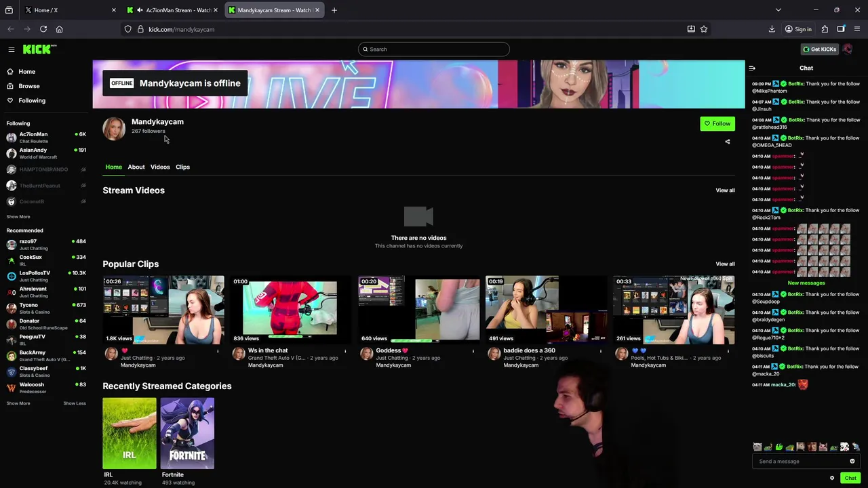Image resolution: width=868 pixels, height=488 pixels.
Task: Click Mandykaycam's profile avatar
Action: coord(114,129)
